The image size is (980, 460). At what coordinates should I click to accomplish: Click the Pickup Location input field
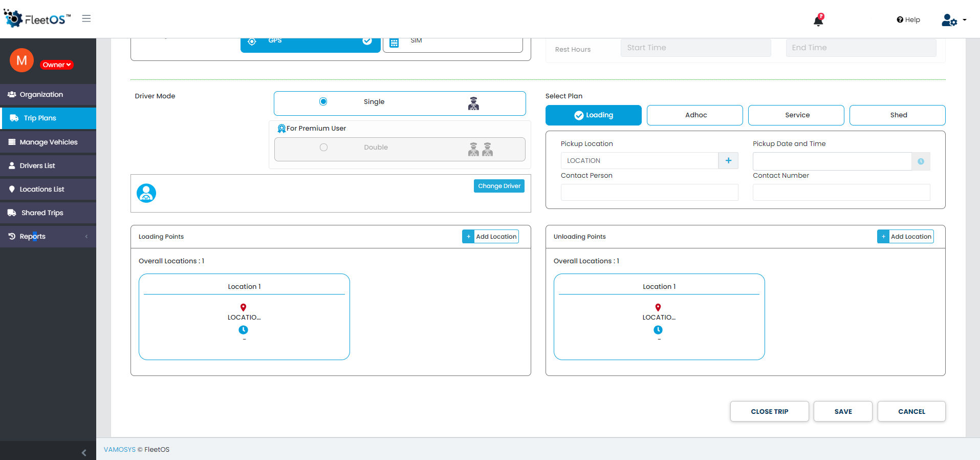(x=640, y=161)
